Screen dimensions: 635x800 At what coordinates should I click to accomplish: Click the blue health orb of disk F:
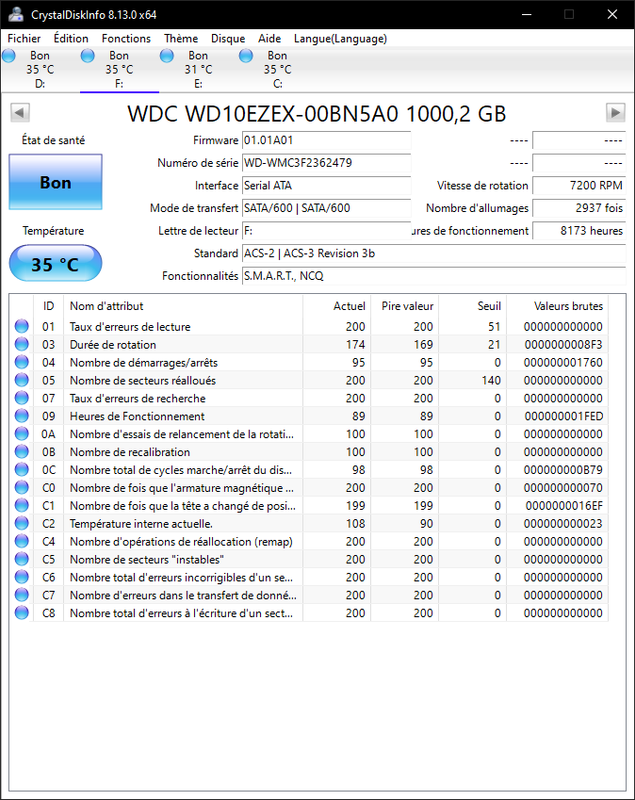pos(88,56)
